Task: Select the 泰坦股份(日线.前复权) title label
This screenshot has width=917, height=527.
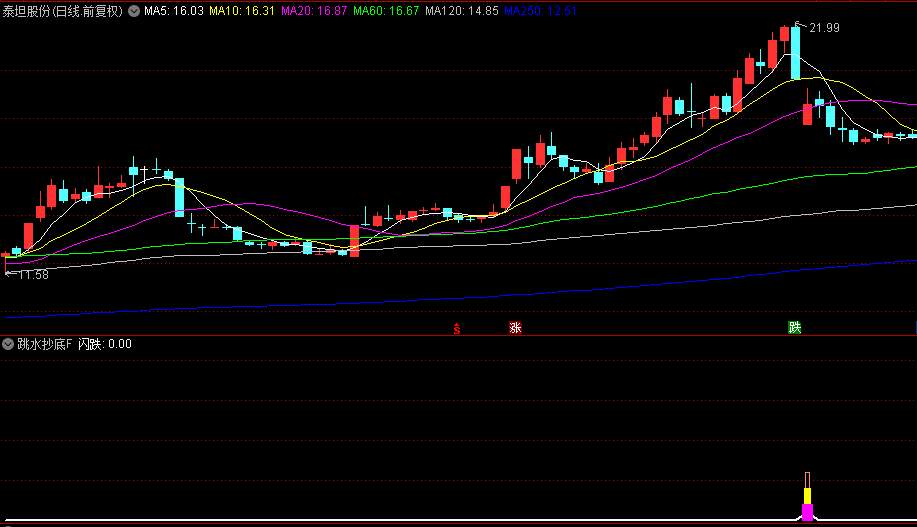Action: tap(63, 11)
